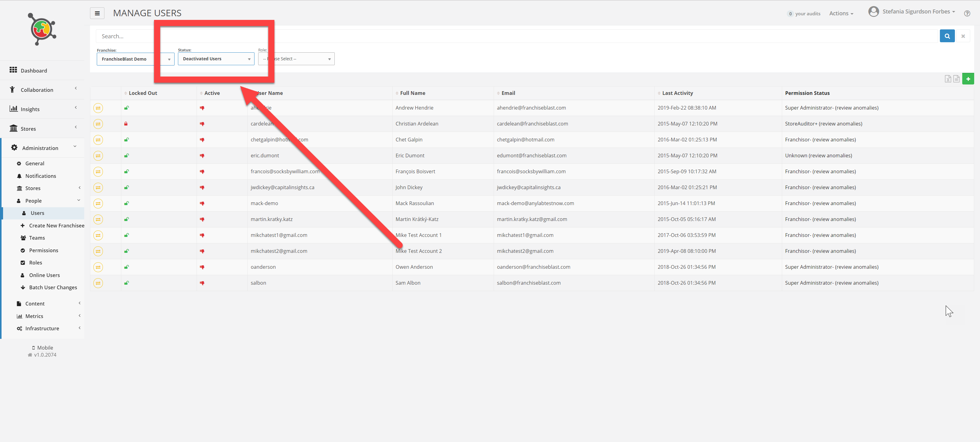Open the Role Please Select dropdown
The width and height of the screenshot is (980, 442).
click(296, 59)
